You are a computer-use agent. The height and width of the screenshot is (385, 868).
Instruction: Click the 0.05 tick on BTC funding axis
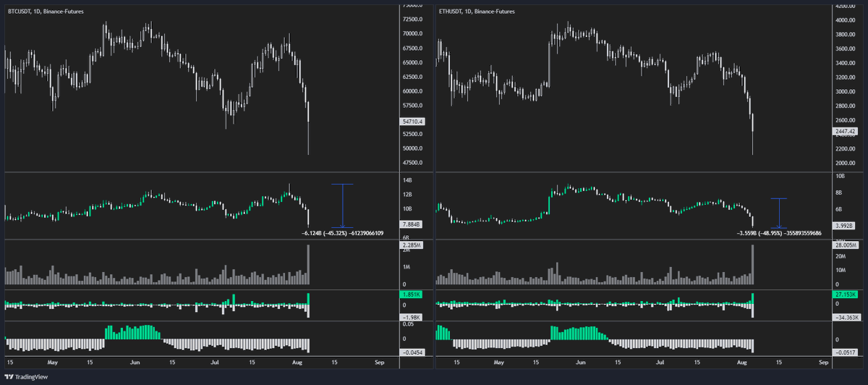tap(409, 325)
